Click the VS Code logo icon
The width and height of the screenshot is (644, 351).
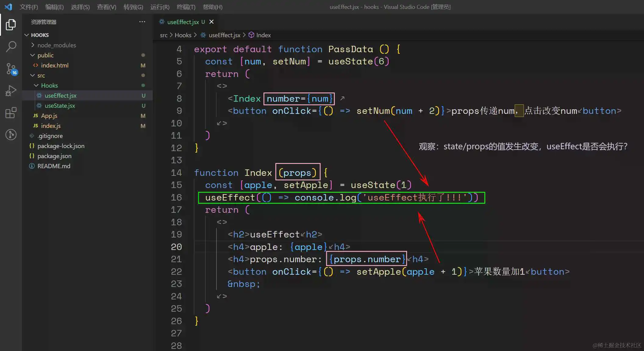8,7
